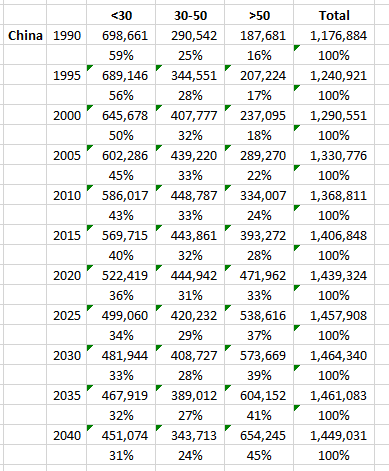
Task: Select the cell containing 604,152
Action: point(259,395)
